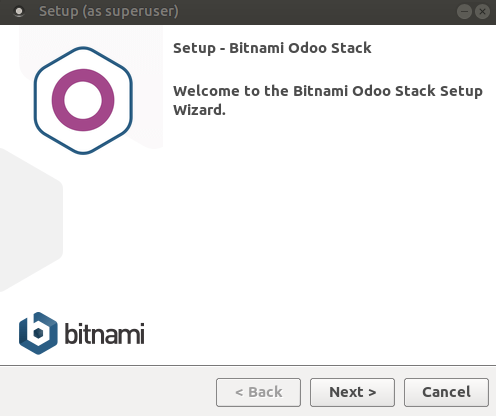Click the disabled < Back button
496x416 pixels.
[258, 392]
